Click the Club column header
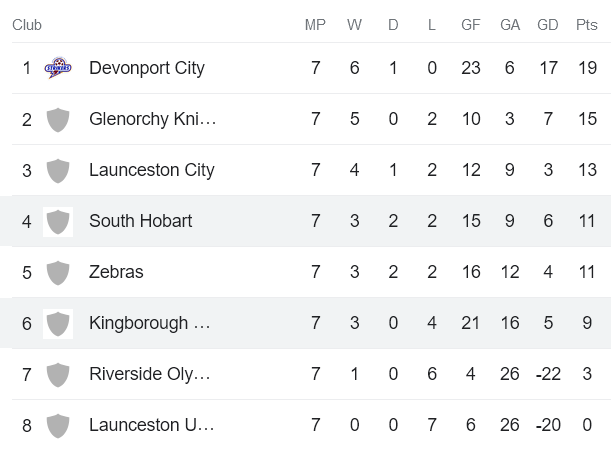The height and width of the screenshot is (459, 611). (27, 25)
